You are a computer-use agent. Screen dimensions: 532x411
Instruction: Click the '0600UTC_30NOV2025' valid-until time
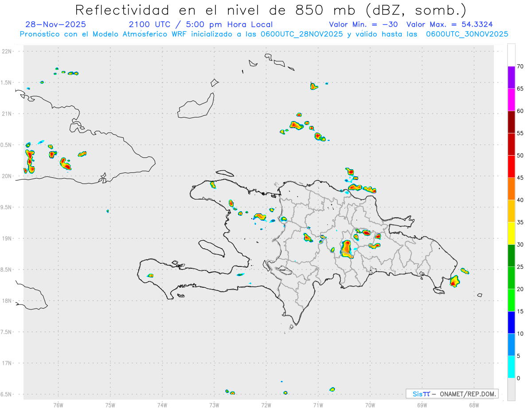click(467, 34)
